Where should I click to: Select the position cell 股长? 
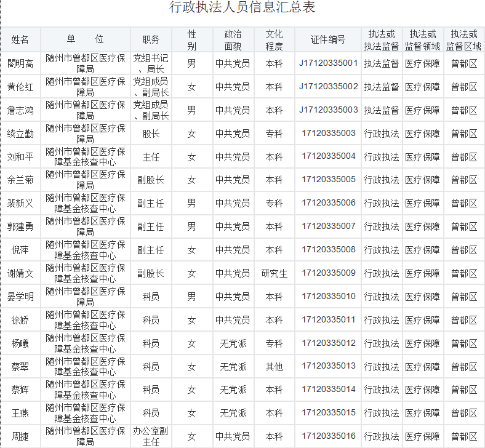[151, 134]
